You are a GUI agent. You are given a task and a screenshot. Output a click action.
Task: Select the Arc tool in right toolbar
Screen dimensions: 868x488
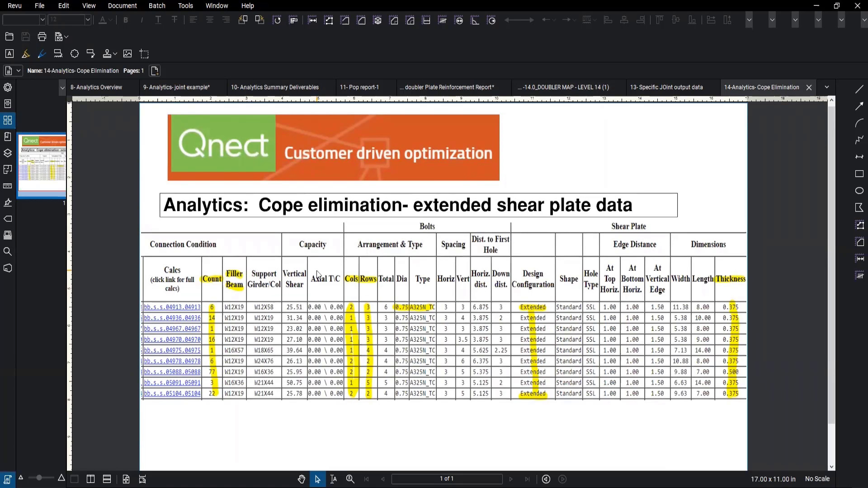pyautogui.click(x=859, y=123)
